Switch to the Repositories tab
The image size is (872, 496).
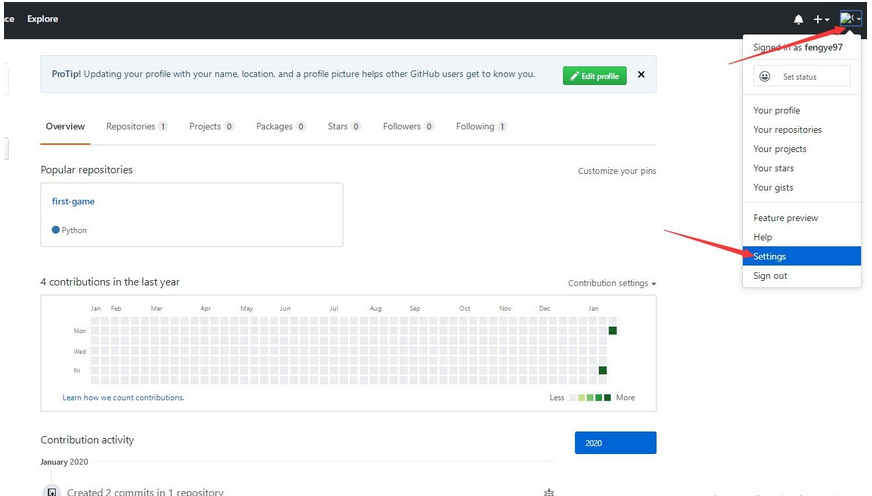pos(136,127)
